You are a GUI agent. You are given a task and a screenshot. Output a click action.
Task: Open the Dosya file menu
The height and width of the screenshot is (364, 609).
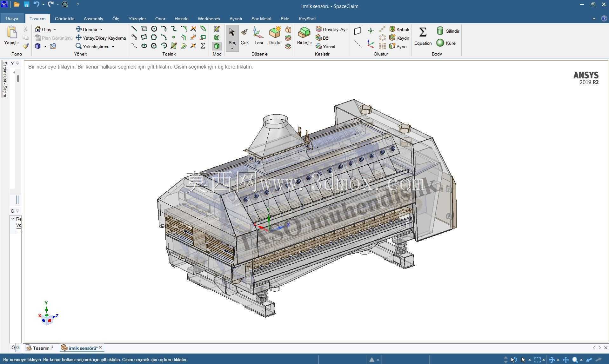12,18
